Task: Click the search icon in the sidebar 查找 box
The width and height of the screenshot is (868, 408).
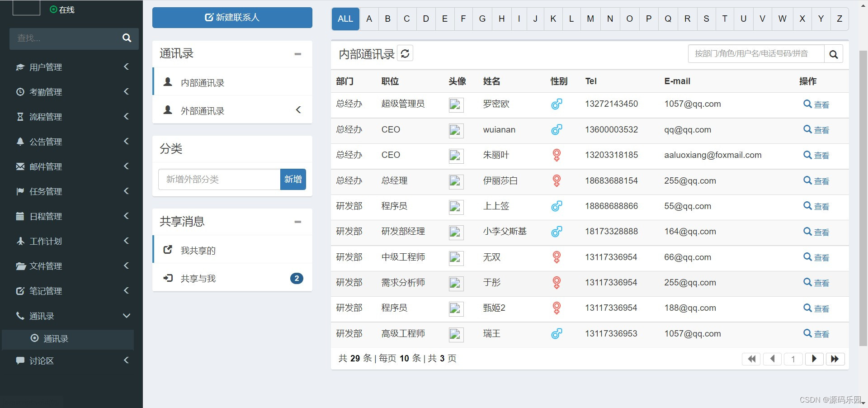Action: (127, 38)
